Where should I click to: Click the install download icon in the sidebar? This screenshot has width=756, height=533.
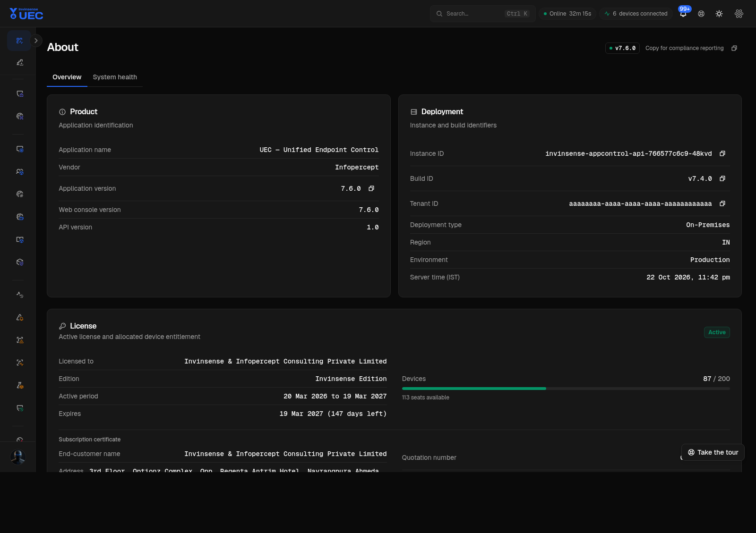[19, 62]
